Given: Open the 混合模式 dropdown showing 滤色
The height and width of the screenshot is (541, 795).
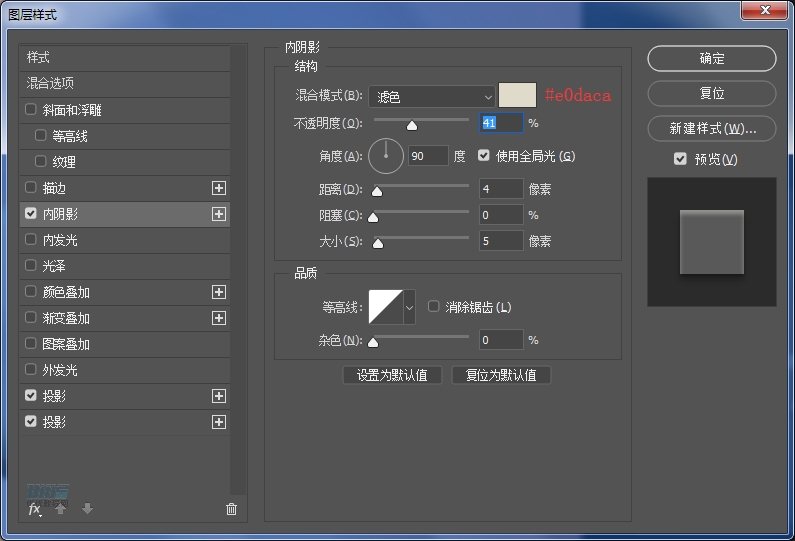Looking at the screenshot, I should click(x=432, y=97).
